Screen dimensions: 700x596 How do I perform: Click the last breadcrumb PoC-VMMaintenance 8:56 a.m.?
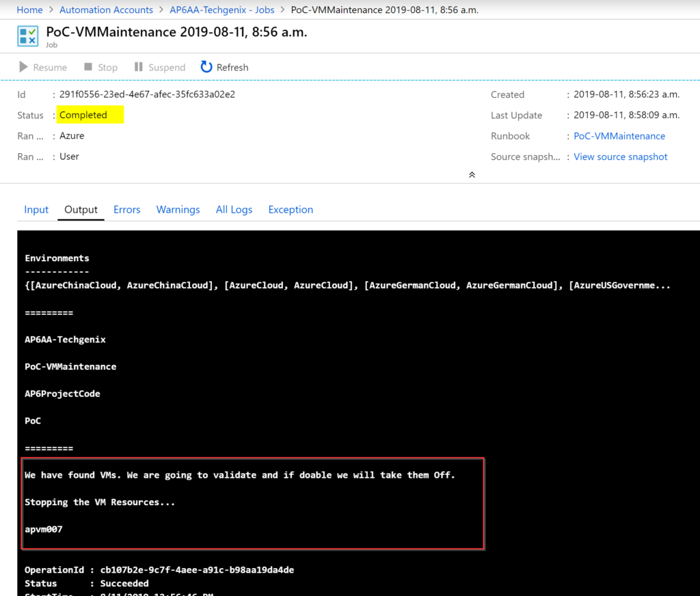pos(385,10)
